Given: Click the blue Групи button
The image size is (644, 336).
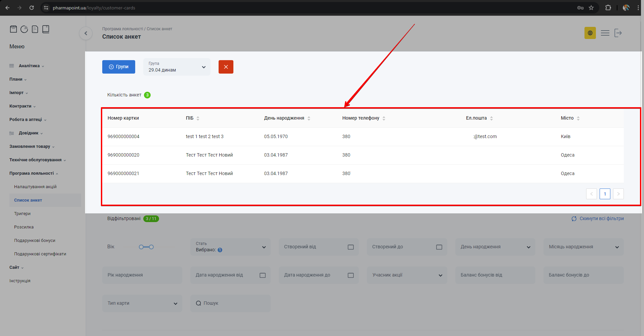Looking at the screenshot, I should coord(119,67).
